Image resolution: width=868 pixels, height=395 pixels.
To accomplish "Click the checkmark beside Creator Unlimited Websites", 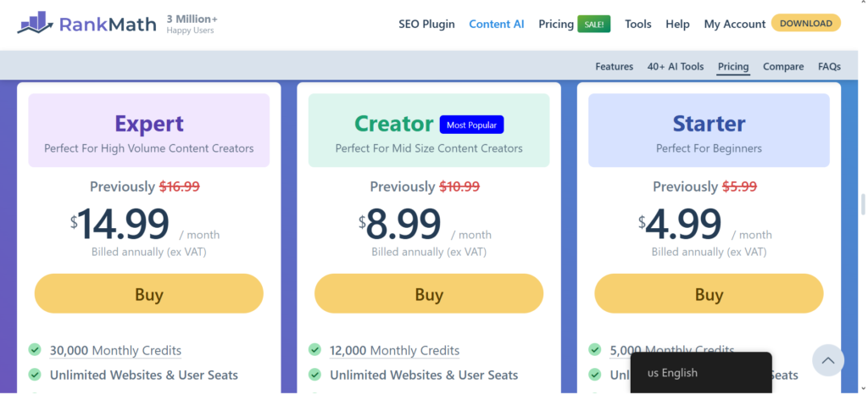I will pyautogui.click(x=315, y=375).
